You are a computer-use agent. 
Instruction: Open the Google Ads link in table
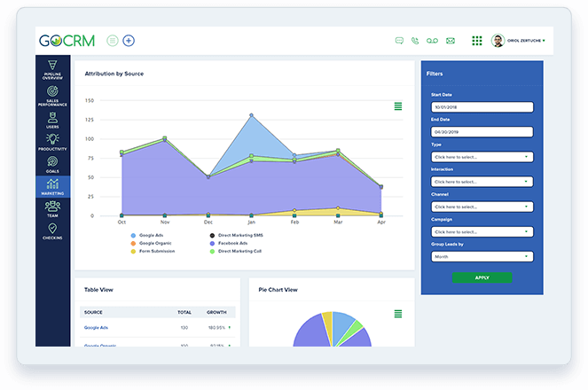click(95, 328)
